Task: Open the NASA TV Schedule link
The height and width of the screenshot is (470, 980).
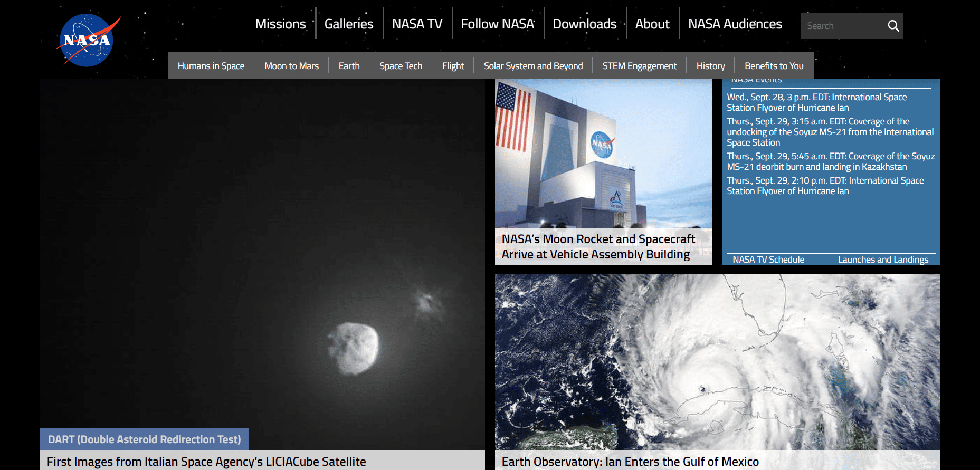Action: click(768, 260)
